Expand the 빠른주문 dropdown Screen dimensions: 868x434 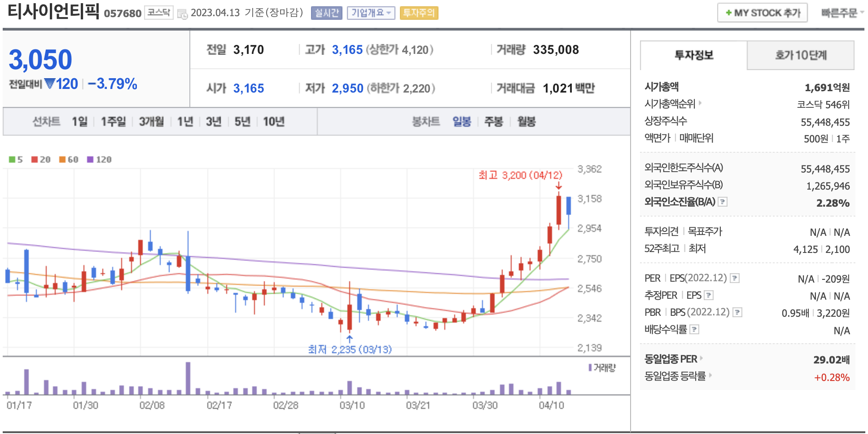click(x=842, y=13)
